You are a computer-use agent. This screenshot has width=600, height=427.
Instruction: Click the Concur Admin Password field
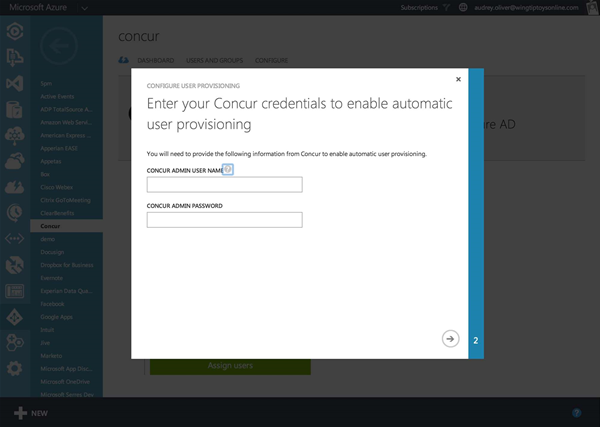(x=225, y=220)
